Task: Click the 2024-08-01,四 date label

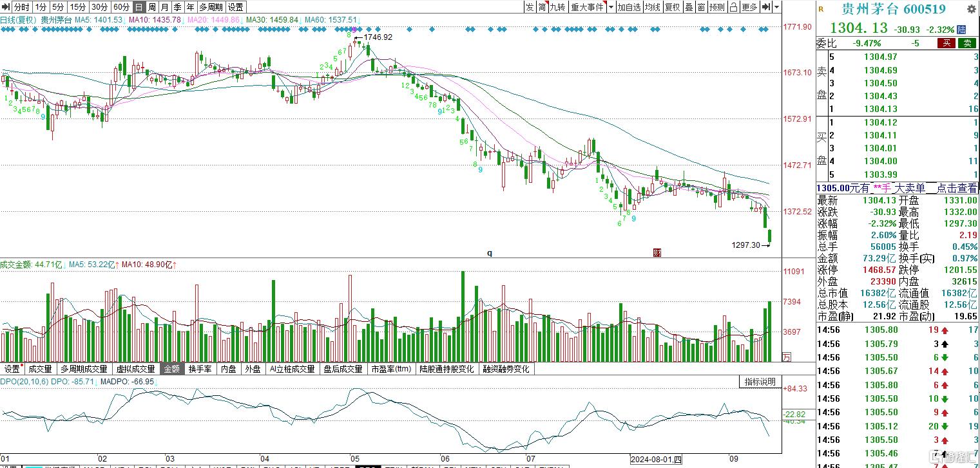Action: tap(657, 460)
